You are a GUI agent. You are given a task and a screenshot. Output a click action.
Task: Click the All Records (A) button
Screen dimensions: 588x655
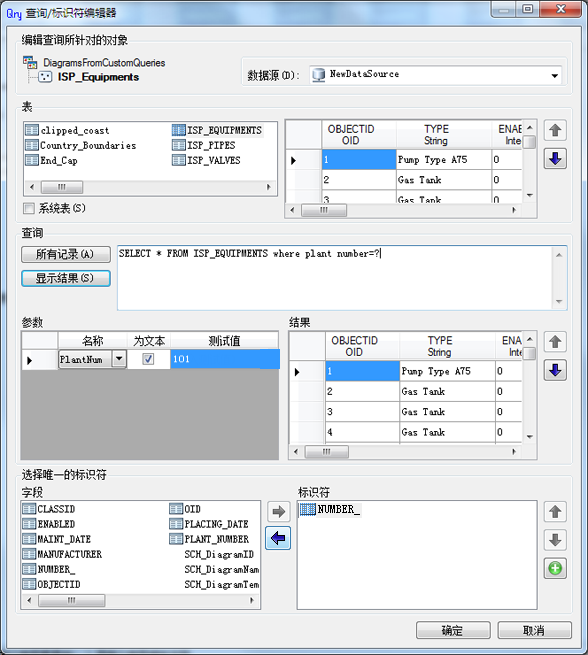click(x=66, y=254)
